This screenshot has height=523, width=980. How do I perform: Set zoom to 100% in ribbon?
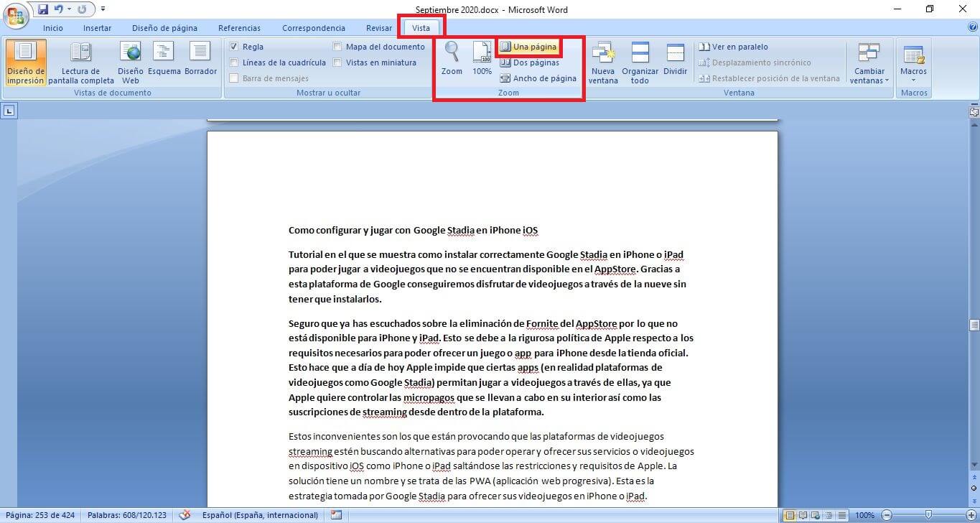(482, 58)
